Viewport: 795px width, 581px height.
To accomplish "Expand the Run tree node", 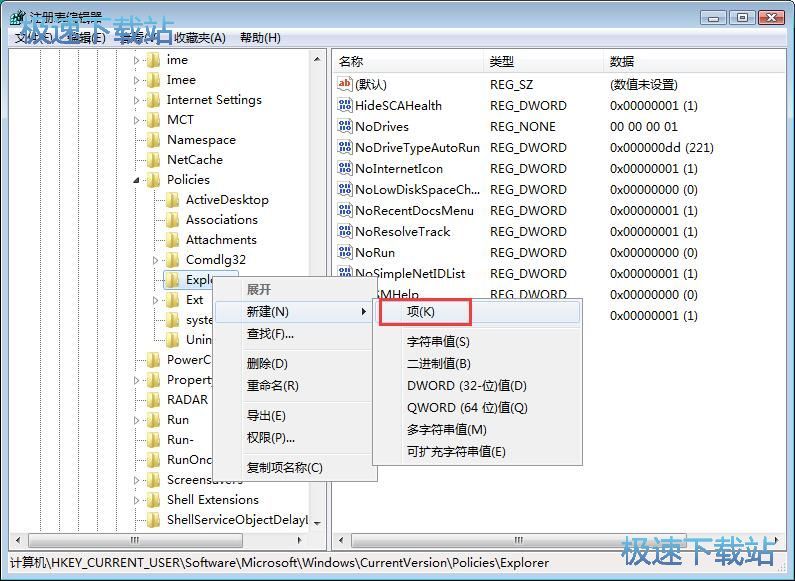I will tap(136, 420).
